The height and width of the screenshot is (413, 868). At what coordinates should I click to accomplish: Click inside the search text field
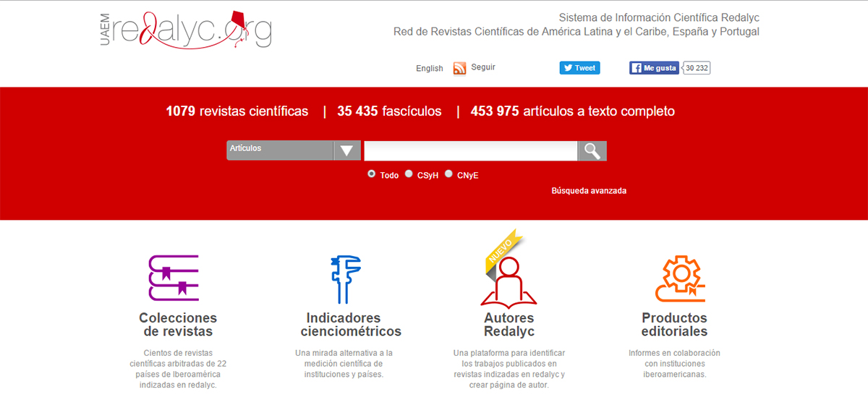point(471,150)
